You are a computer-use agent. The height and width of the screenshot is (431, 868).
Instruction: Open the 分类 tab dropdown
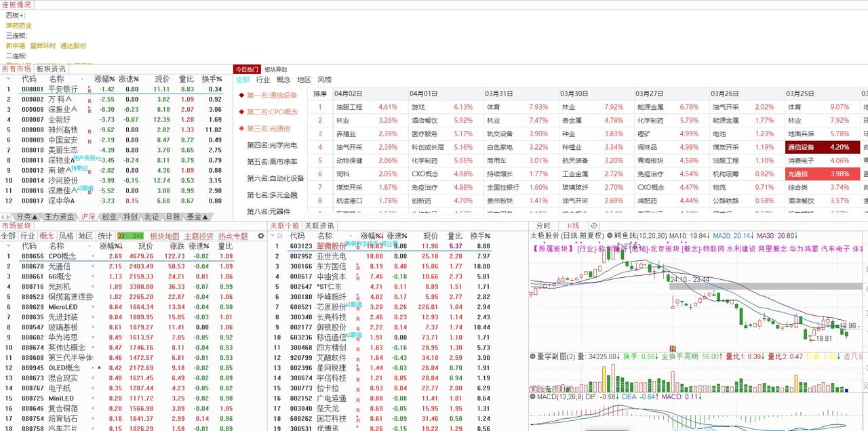tap(27, 217)
